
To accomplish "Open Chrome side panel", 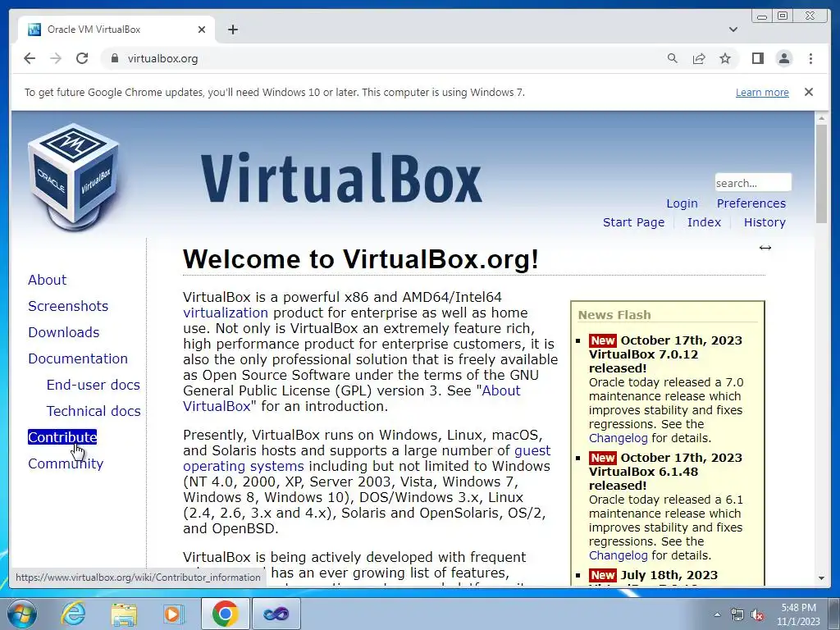I will [x=757, y=58].
